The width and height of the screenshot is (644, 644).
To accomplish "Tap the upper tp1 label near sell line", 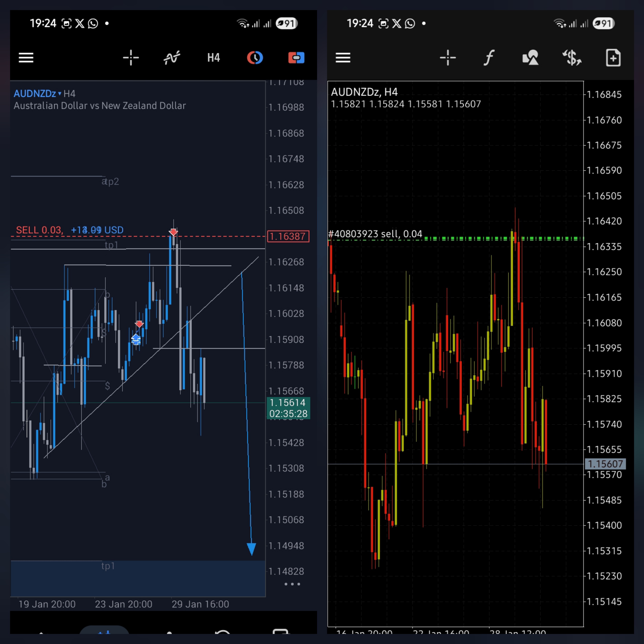I will click(x=111, y=245).
